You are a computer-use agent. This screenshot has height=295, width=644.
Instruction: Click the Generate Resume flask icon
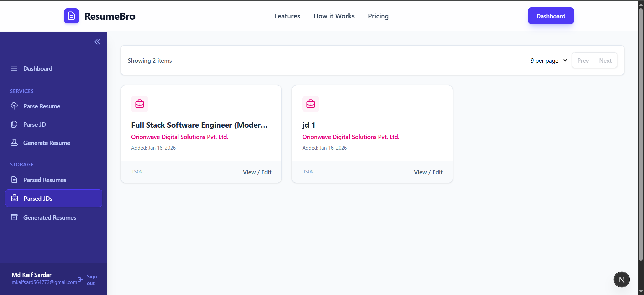pyautogui.click(x=14, y=143)
